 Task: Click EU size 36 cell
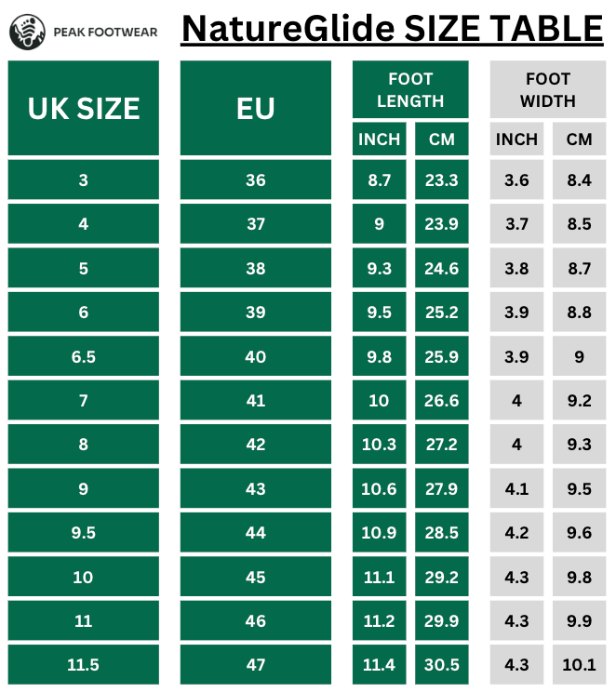[256, 180]
